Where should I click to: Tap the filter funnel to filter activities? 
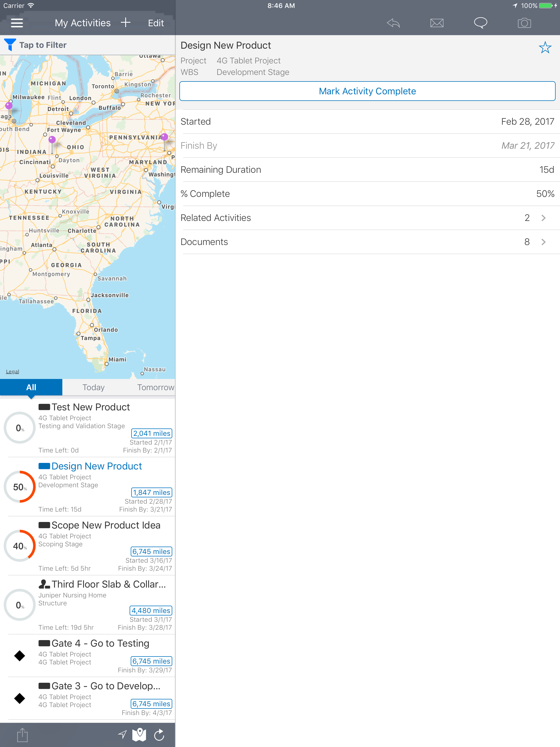[10, 45]
